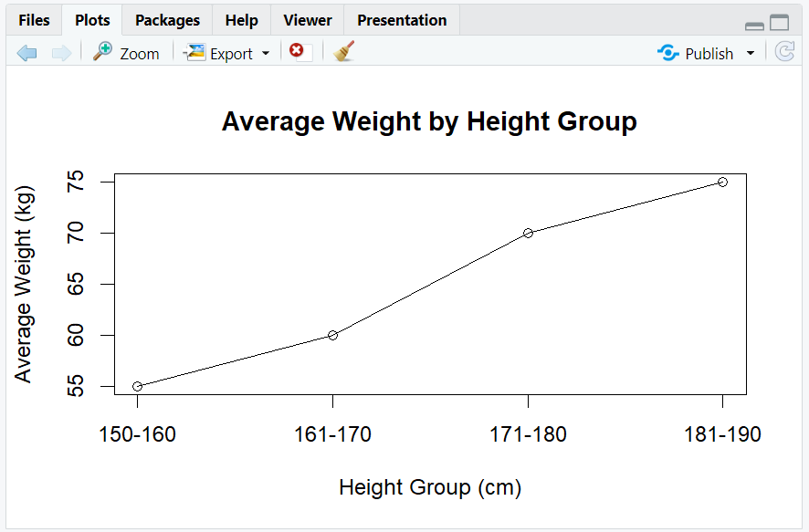809x532 pixels.
Task: Open the plot in a zoom window
Action: click(126, 52)
